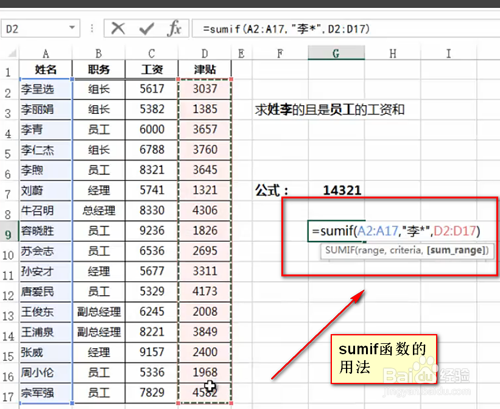Select all cells via corner triangle
The image size is (500, 409).
coord(12,54)
